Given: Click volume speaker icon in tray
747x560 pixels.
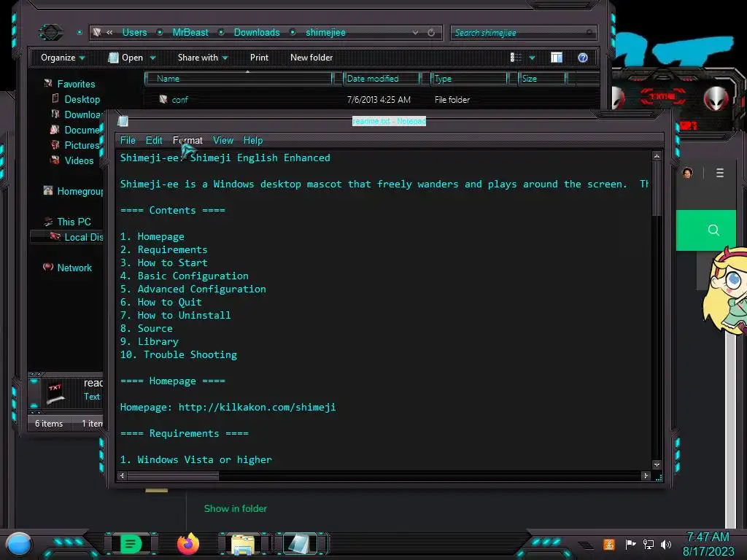Looking at the screenshot, I should pos(665,544).
